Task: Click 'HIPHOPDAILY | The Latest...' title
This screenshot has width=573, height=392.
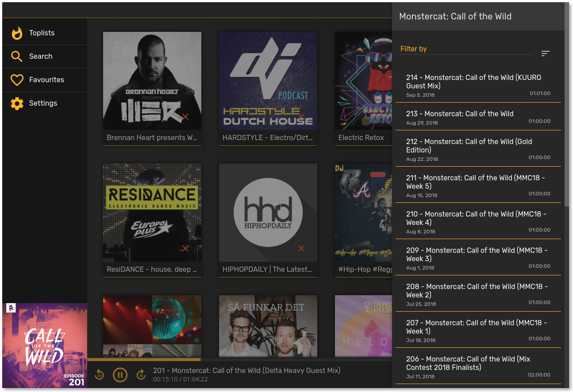Action: point(267,270)
